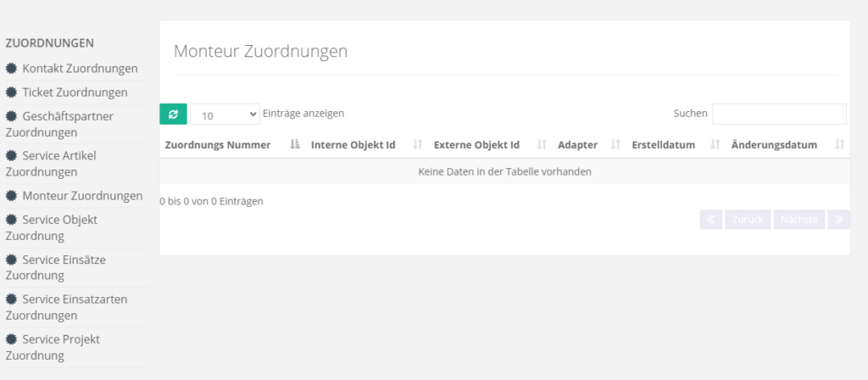The width and height of the screenshot is (868, 380).
Task: Navigate to Service Einsätze Zuordnung
Action: (59, 267)
